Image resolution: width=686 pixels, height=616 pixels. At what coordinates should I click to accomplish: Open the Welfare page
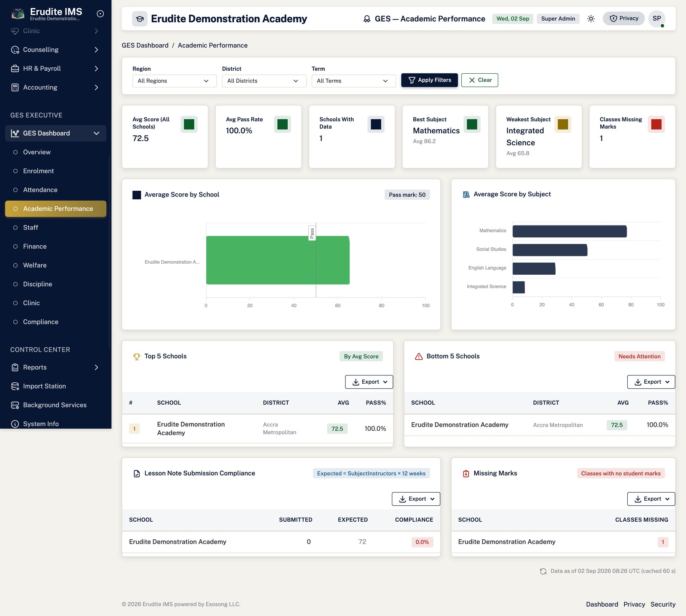click(56, 265)
